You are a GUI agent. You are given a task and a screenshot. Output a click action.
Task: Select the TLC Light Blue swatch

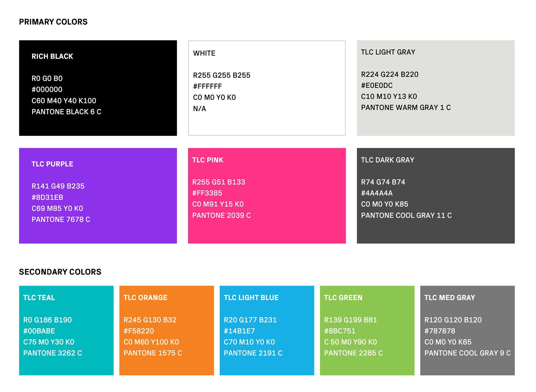tap(267, 330)
